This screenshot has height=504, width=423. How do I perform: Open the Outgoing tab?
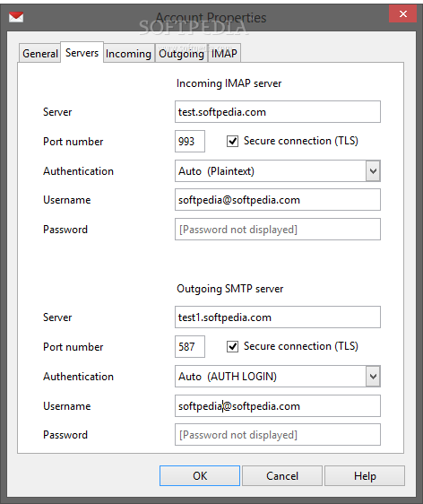pyautogui.click(x=181, y=53)
